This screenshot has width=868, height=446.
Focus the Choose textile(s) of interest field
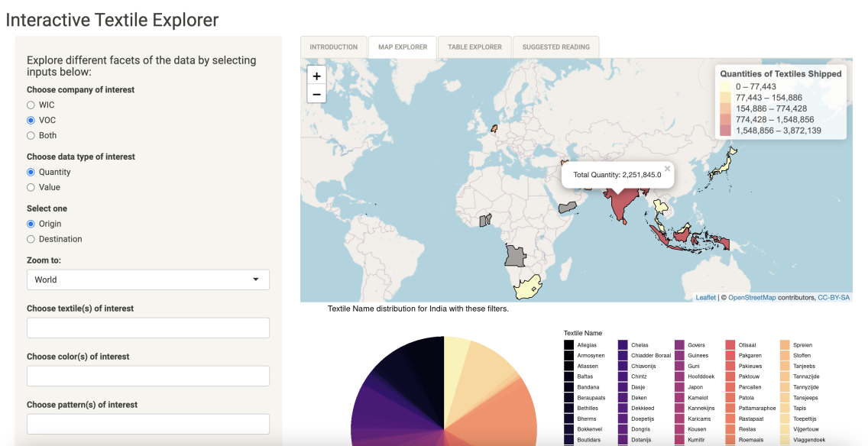(147, 328)
